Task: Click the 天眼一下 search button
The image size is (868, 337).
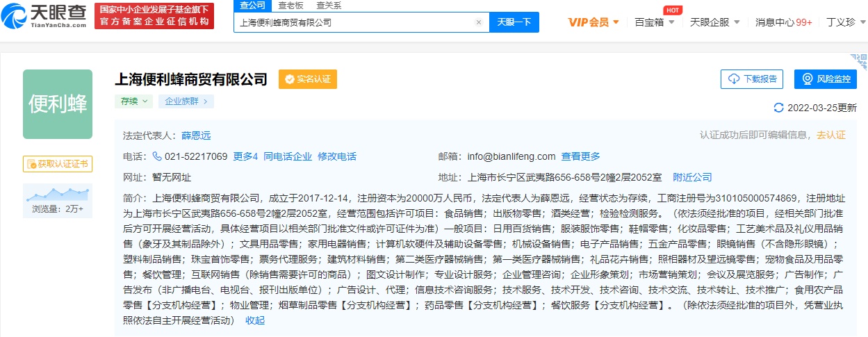Action: [514, 22]
